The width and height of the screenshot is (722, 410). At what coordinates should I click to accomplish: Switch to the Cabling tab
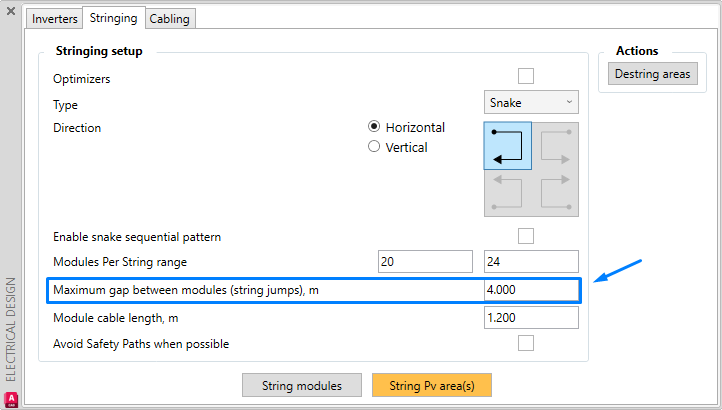coord(170,19)
